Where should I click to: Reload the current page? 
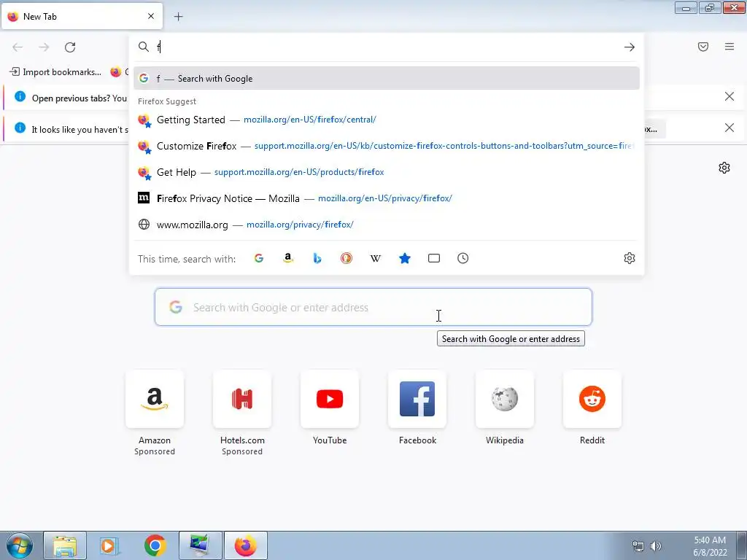pos(70,47)
